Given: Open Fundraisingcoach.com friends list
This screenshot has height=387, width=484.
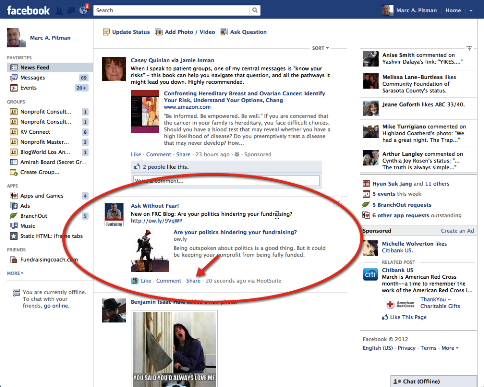Looking at the screenshot, I should (x=49, y=259).
